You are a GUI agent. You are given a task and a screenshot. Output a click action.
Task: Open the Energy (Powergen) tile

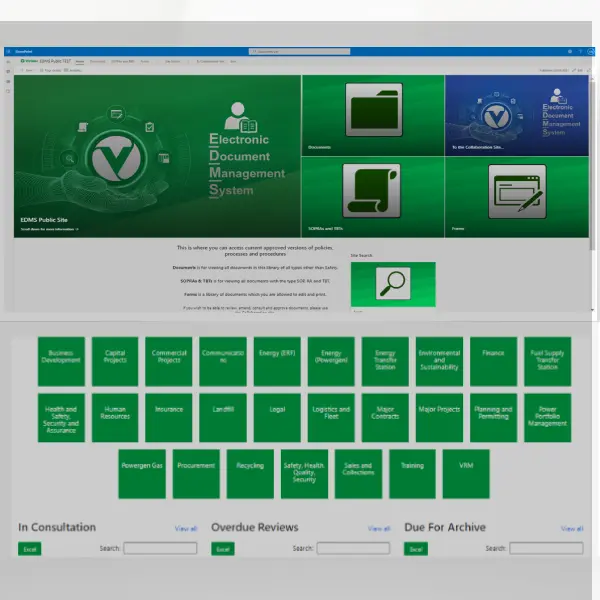[x=331, y=361]
